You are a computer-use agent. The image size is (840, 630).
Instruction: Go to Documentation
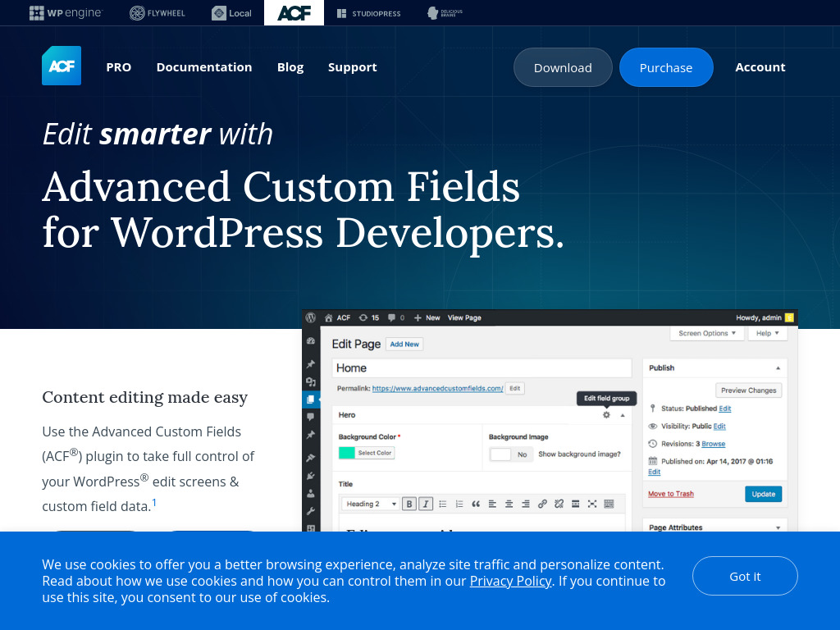204,67
